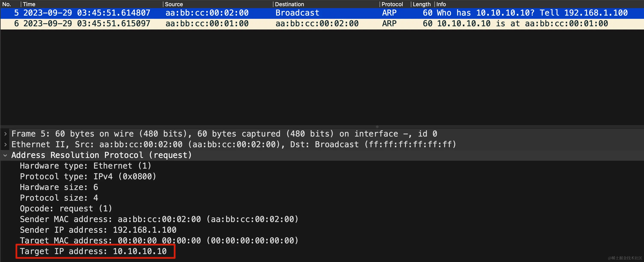Screen dimensions: 644x262
Task: Click the Destination column header
Action: point(289,4)
